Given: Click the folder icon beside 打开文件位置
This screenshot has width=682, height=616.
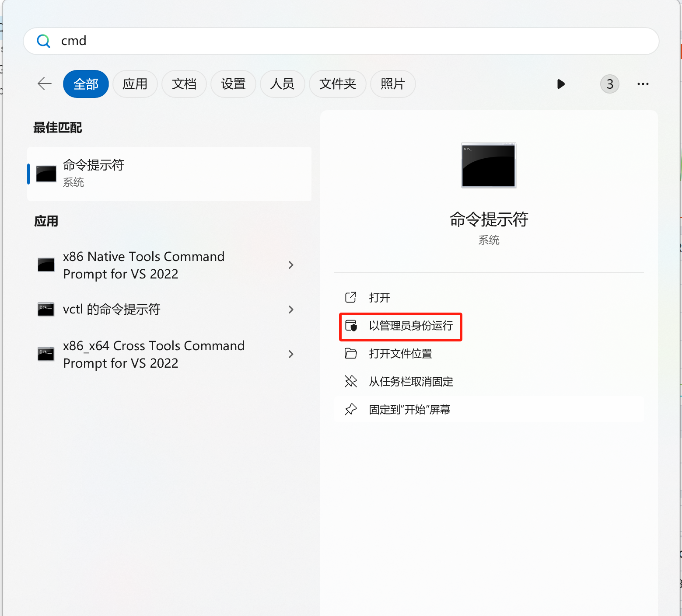Looking at the screenshot, I should point(351,354).
